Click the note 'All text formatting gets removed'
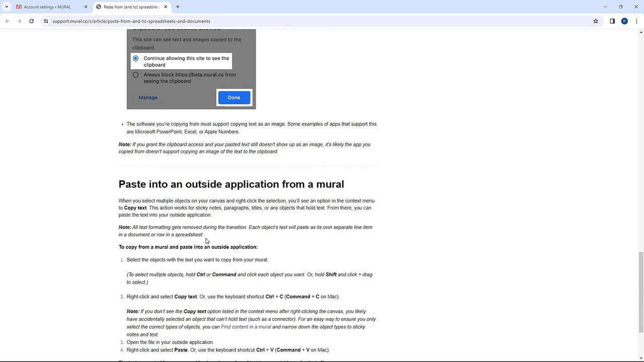This screenshot has width=644, height=362. pos(246,231)
